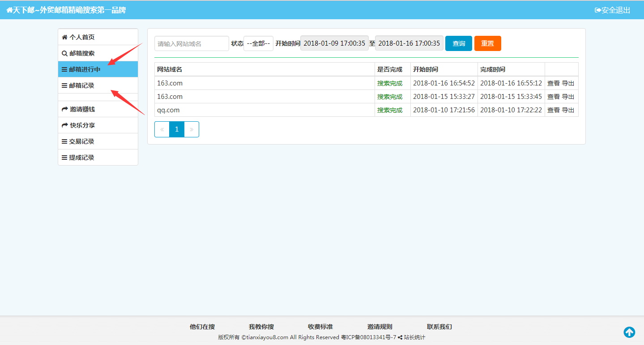Open the 联系我们 footer link
Viewport: 644px width, 345px height.
pyautogui.click(x=439, y=327)
